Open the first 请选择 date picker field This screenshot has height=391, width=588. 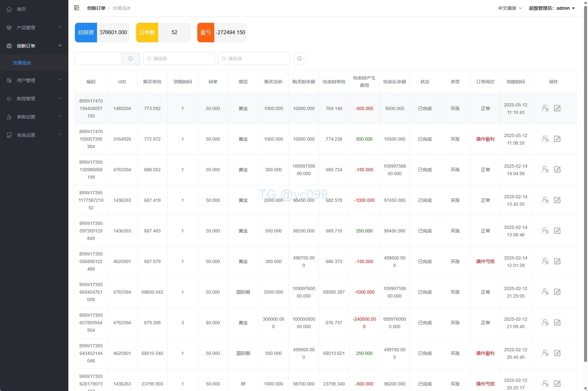pos(179,59)
